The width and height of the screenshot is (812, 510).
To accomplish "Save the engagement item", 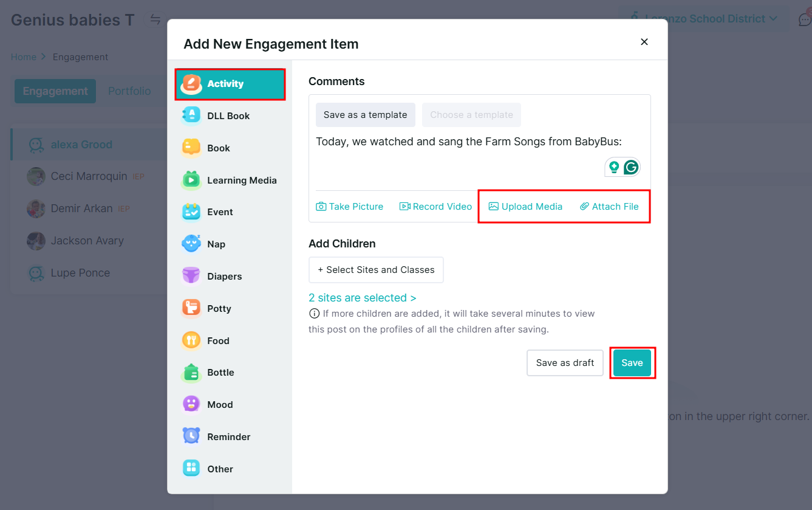I will click(632, 363).
